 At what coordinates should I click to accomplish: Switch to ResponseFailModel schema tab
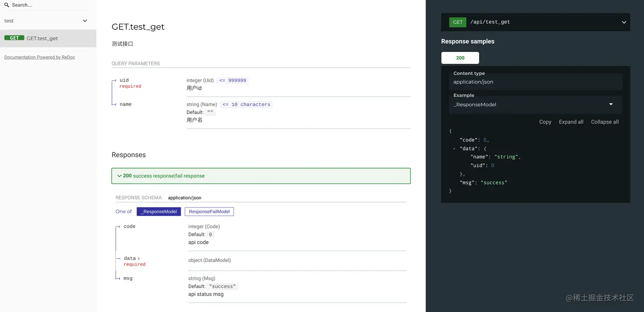coord(209,212)
